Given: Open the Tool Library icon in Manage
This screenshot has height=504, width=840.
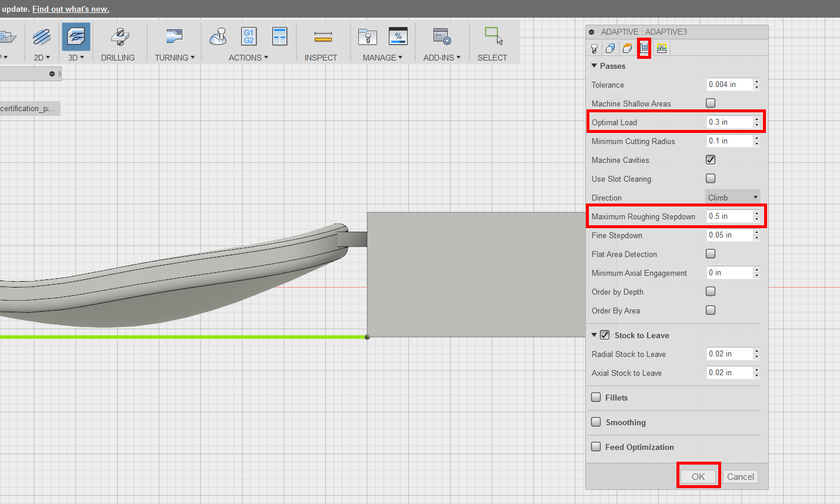Looking at the screenshot, I should pyautogui.click(x=368, y=37).
